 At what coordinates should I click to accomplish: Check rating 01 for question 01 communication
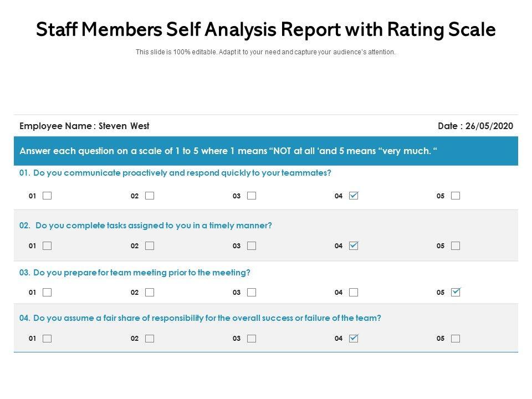47,196
